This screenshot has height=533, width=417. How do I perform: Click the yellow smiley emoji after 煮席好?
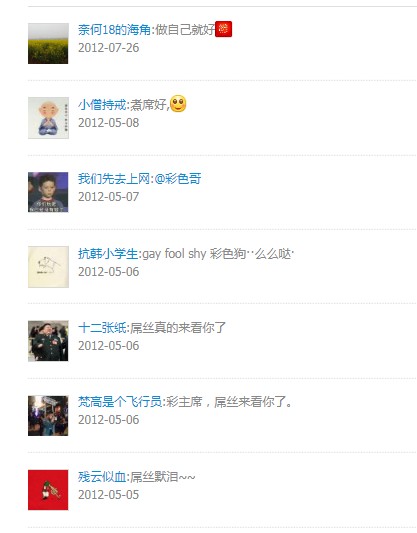coord(178,104)
